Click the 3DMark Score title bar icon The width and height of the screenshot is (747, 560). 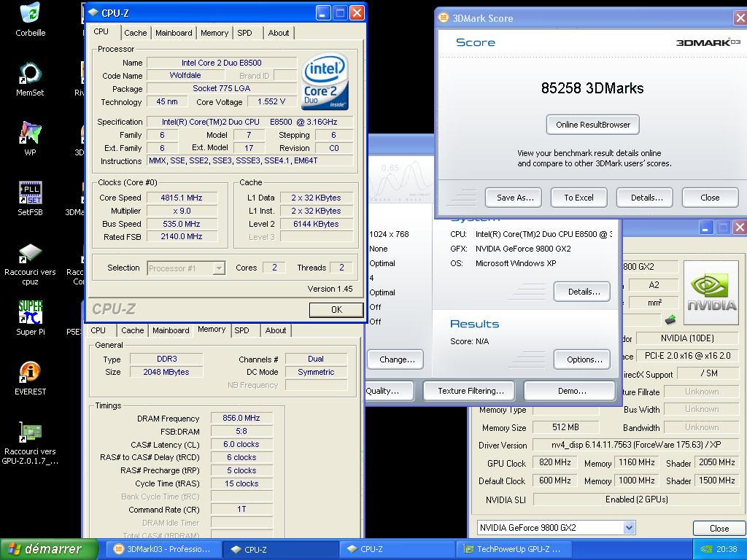pos(444,18)
